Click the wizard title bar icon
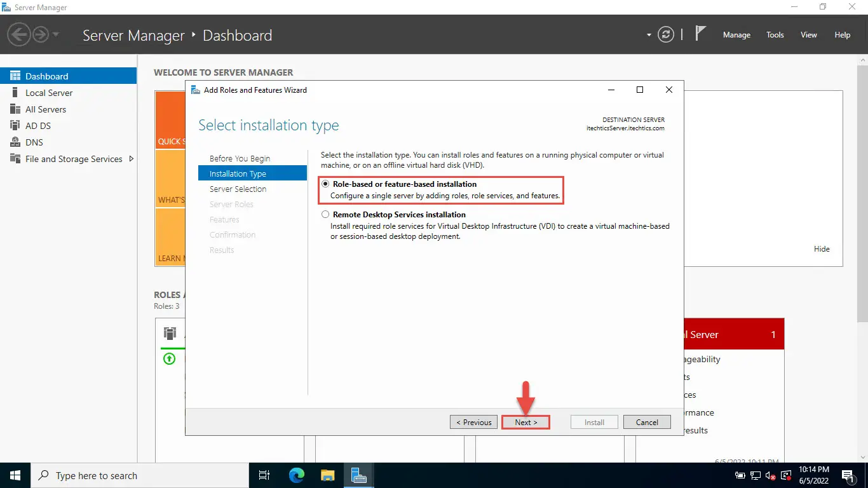Screen dimensions: 868x488 (195, 90)
